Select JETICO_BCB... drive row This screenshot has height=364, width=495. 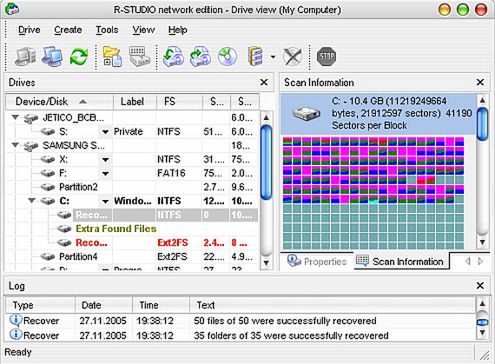[x=132, y=118]
